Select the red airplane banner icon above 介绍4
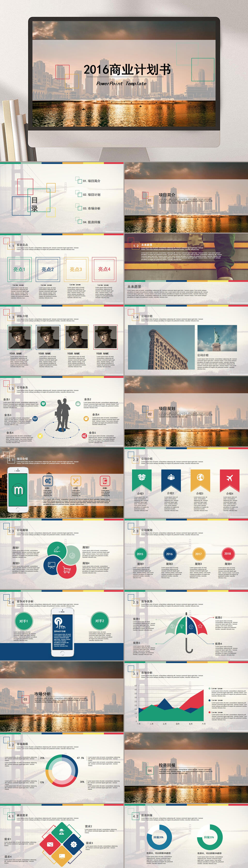The image size is (248, 868). [230, 478]
